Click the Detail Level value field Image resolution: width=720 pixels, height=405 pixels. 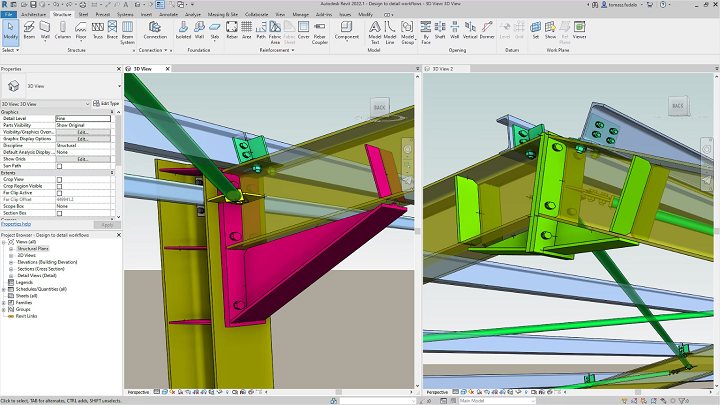(82, 119)
